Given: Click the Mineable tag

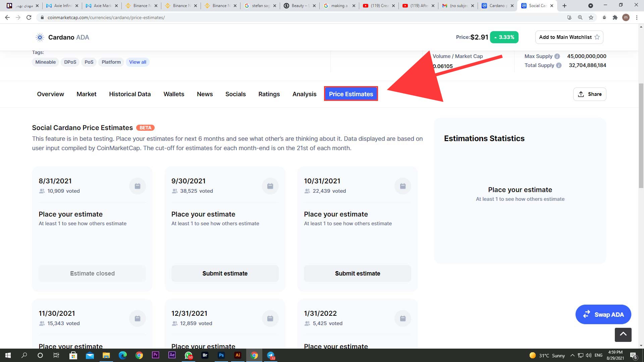Looking at the screenshot, I should click(x=46, y=62).
